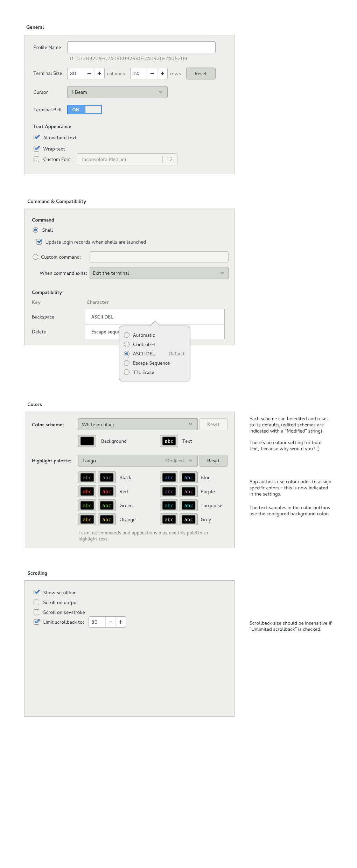357x868 pixels.
Task: Toggle Update login records checkbox
Action: tap(39, 242)
